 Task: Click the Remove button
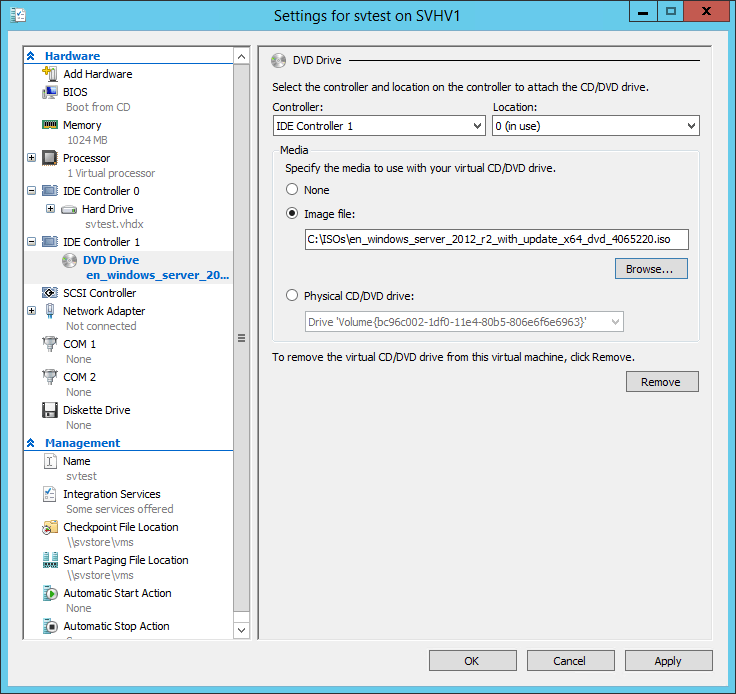(x=662, y=381)
